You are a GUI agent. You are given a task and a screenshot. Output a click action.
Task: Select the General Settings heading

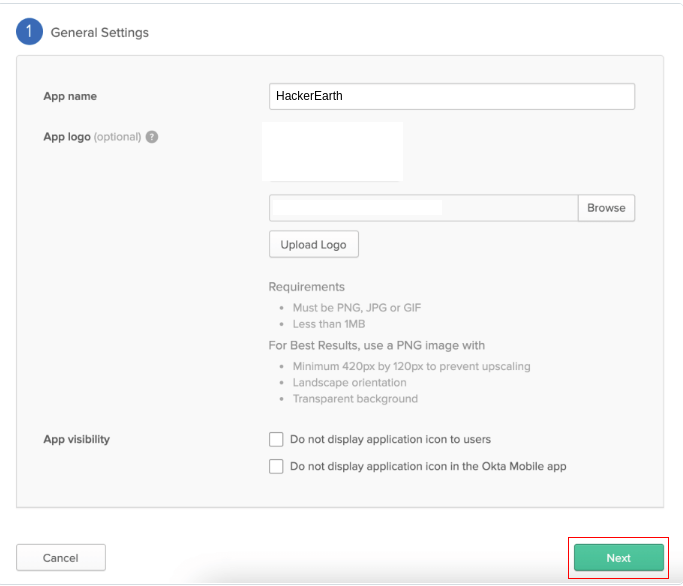pos(100,33)
